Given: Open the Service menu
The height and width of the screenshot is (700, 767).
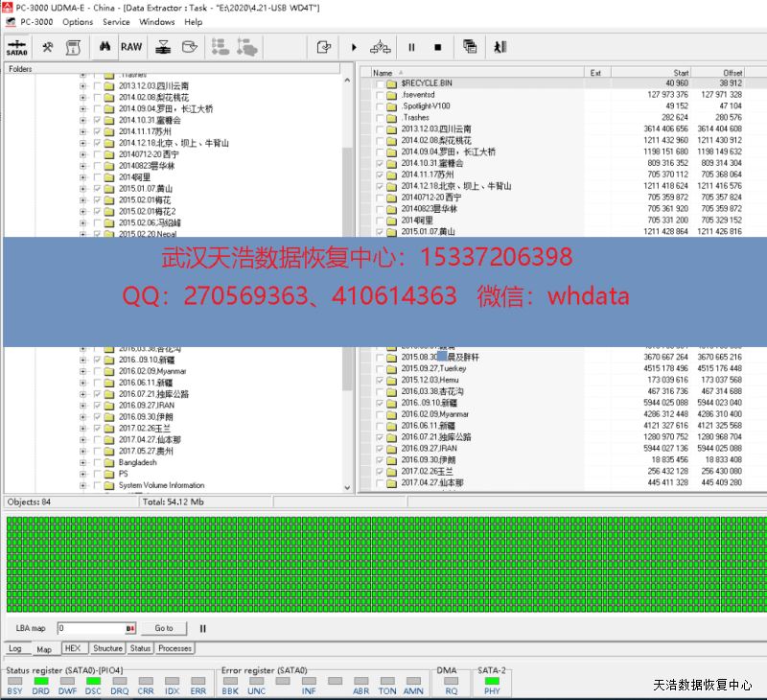Looking at the screenshot, I should click(116, 22).
